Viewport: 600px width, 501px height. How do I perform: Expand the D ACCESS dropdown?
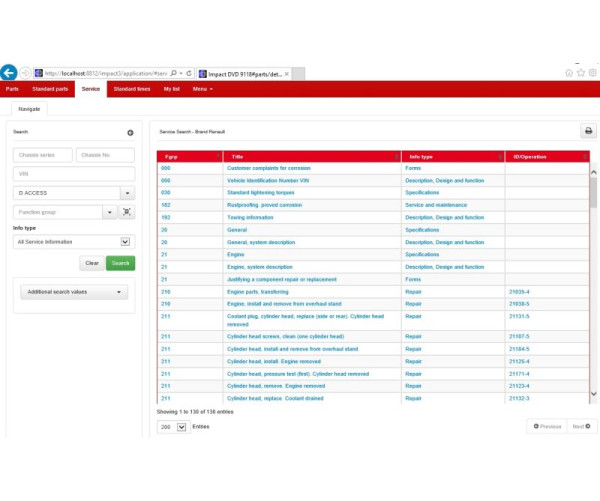coord(127,193)
